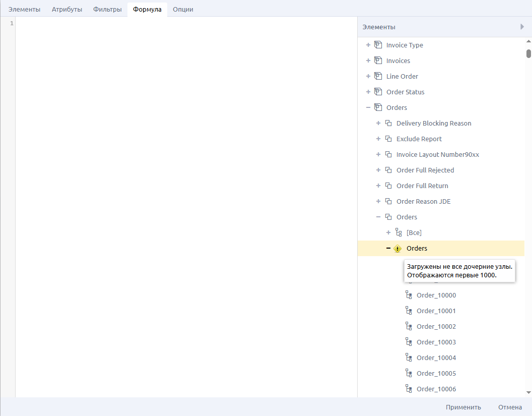Click the [Все] level icon

(x=398, y=232)
